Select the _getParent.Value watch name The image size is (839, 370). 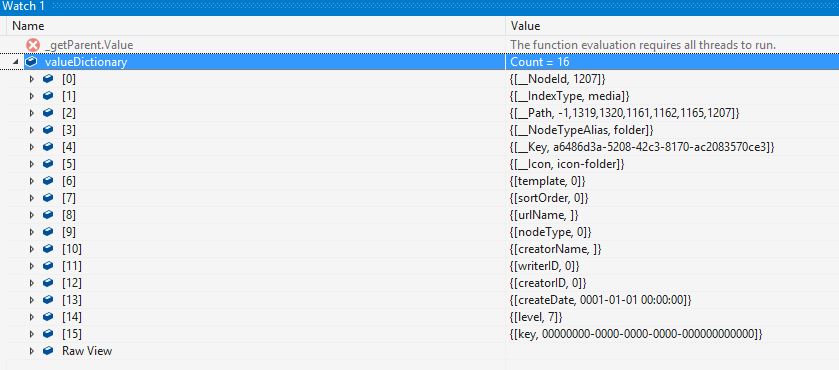pos(89,46)
